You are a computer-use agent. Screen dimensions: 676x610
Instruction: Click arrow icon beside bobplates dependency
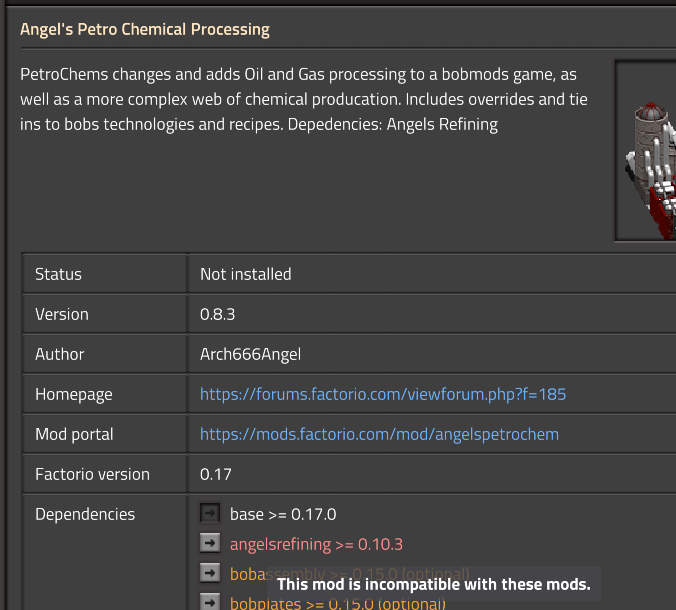(210, 601)
